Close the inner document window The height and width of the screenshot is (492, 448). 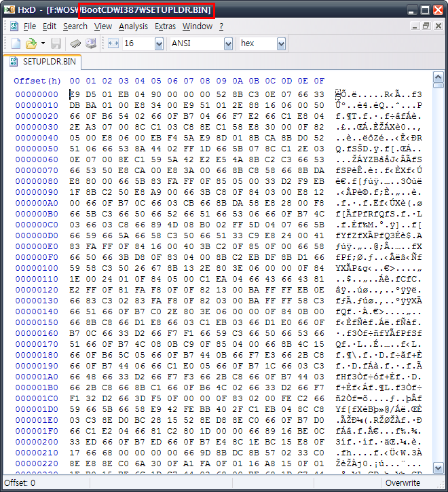(x=438, y=26)
